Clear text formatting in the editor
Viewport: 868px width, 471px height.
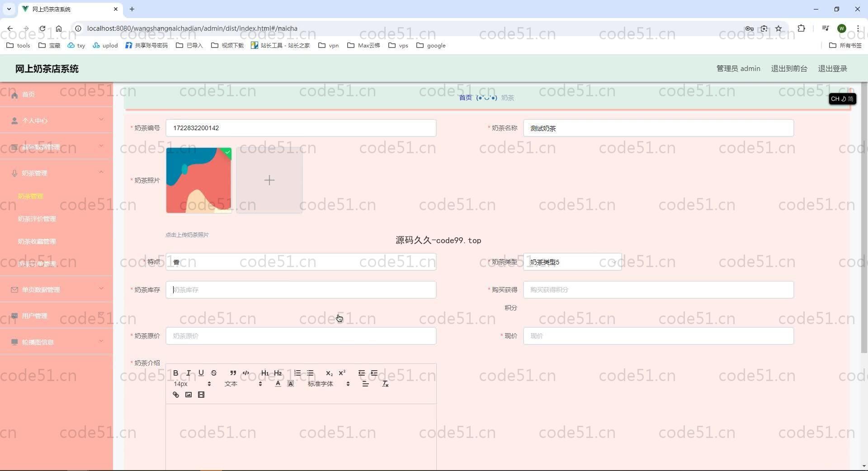pos(385,384)
